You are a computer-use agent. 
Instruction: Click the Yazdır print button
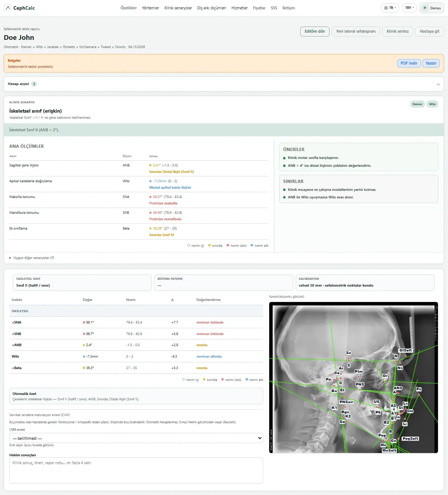tap(431, 63)
